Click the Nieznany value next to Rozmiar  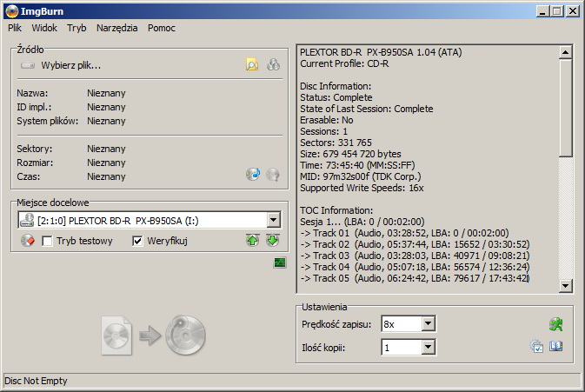click(106, 163)
